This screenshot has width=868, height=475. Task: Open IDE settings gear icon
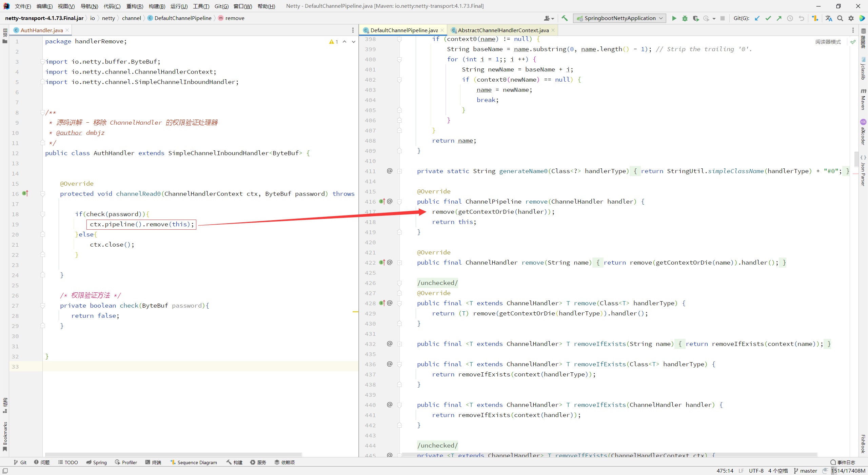coord(851,18)
